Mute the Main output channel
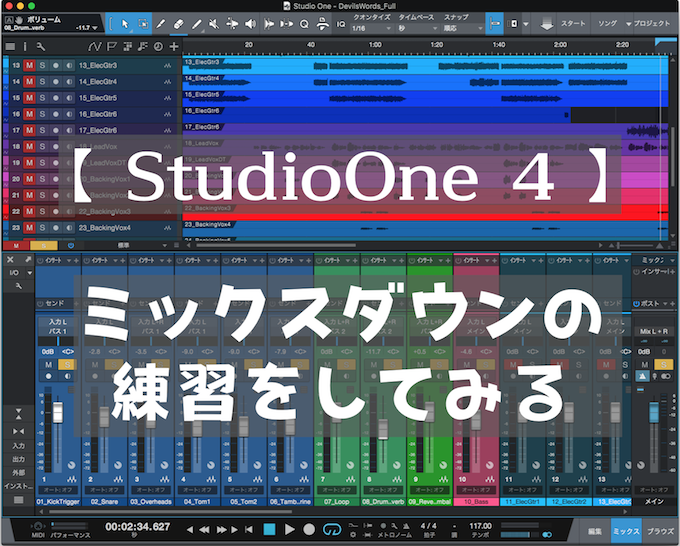The width and height of the screenshot is (680, 546). click(x=644, y=365)
